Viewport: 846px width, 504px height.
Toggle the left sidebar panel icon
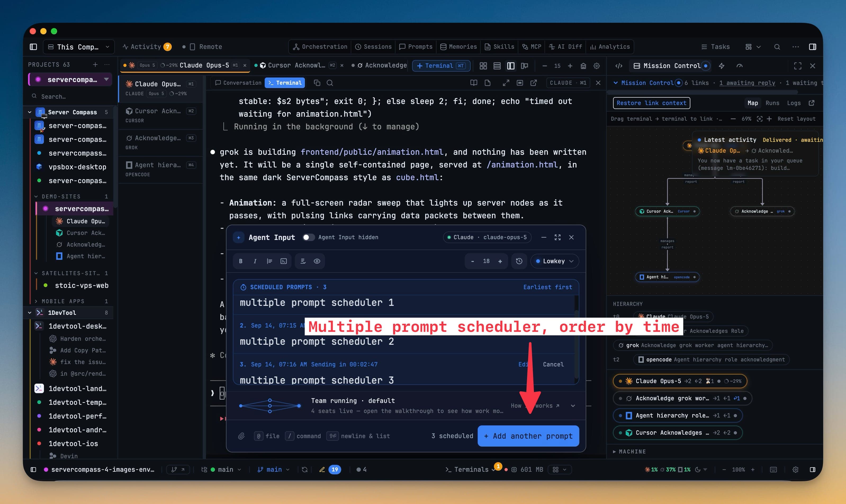click(x=33, y=47)
